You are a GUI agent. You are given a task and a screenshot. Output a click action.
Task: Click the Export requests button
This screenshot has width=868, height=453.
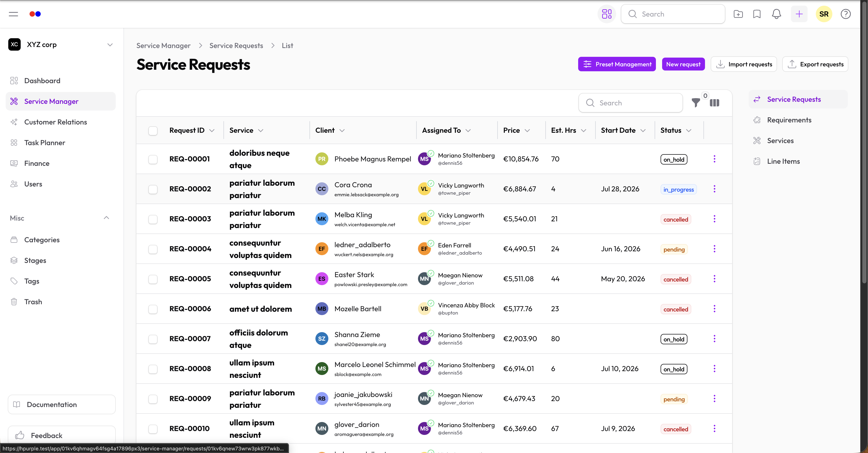tap(815, 64)
